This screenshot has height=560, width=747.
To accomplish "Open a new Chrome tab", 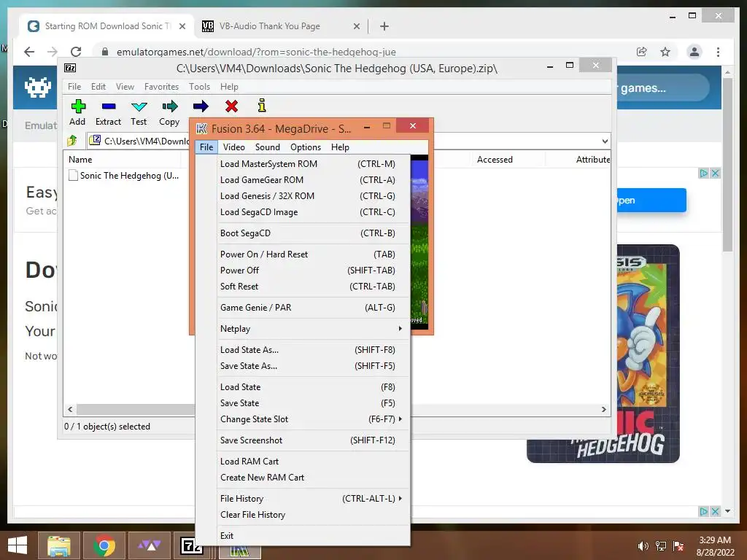I will 384,26.
